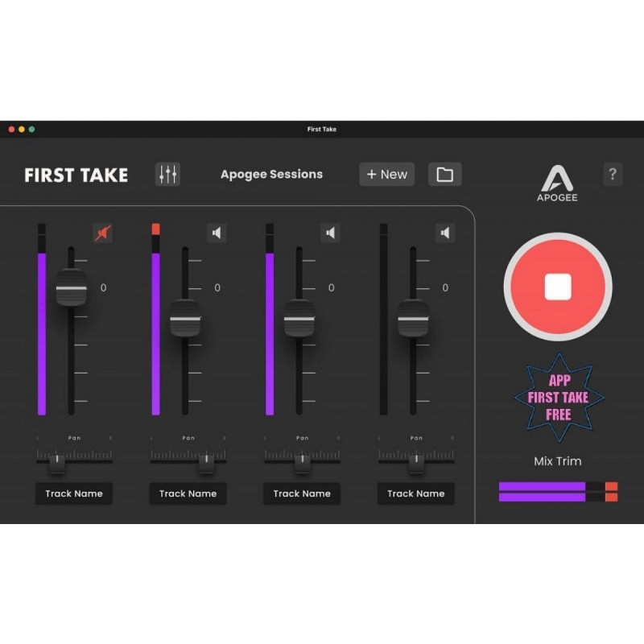Edit the third track's Track Name field

[302, 493]
